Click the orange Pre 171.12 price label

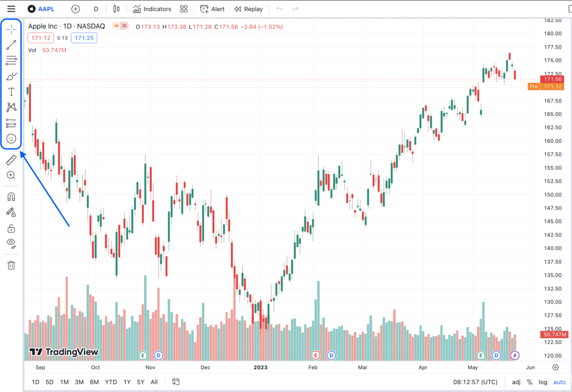[x=546, y=86]
